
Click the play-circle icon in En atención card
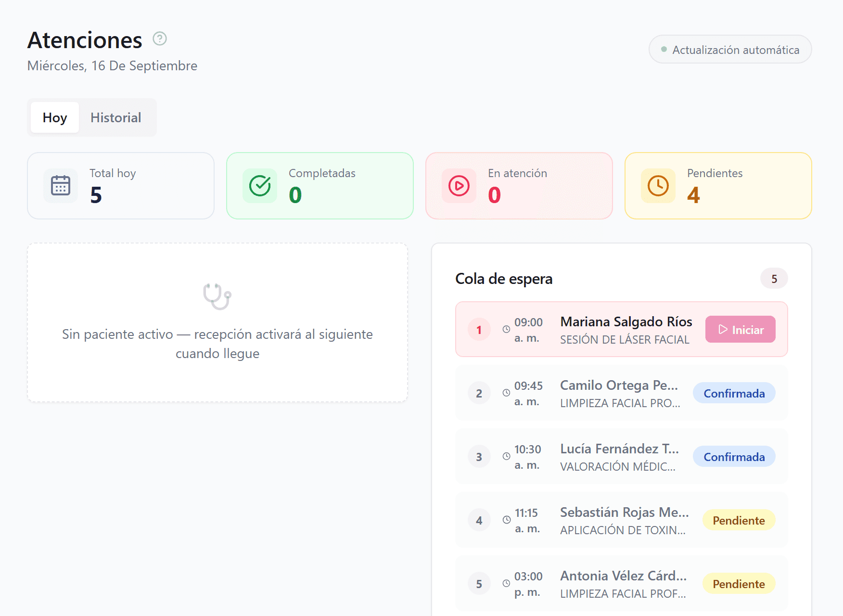[x=459, y=186]
